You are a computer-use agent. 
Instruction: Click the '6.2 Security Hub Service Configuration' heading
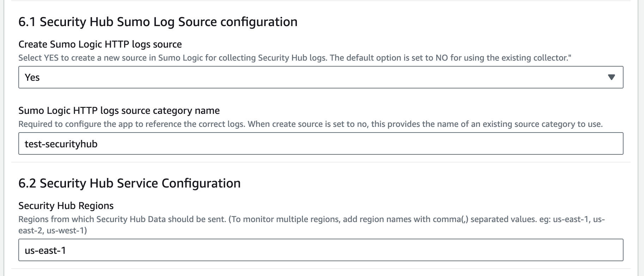pyautogui.click(x=129, y=183)
